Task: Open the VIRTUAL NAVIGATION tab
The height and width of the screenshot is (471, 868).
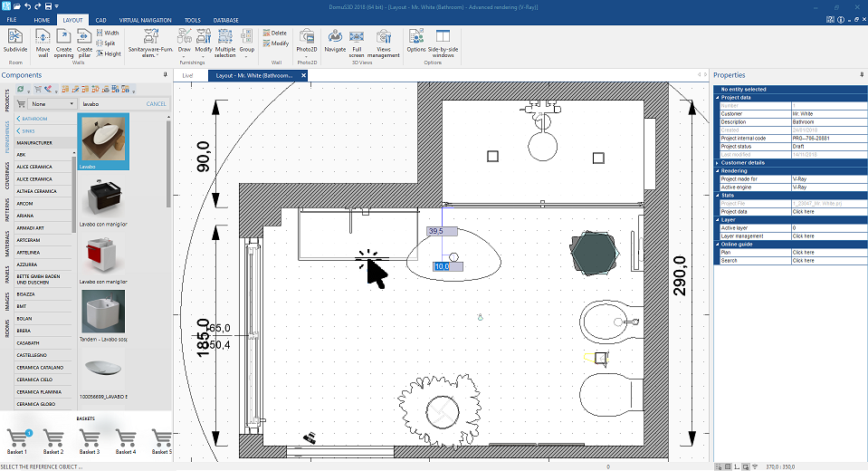Action: 145,20
